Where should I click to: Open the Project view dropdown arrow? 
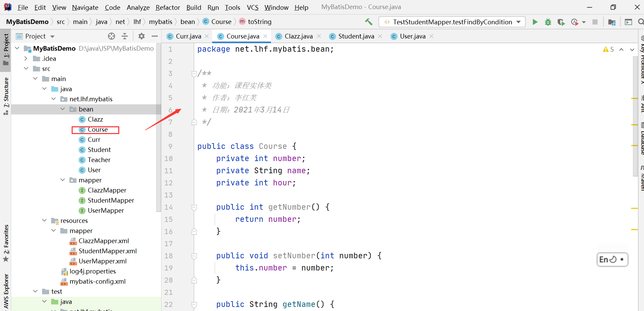pyautogui.click(x=52, y=36)
